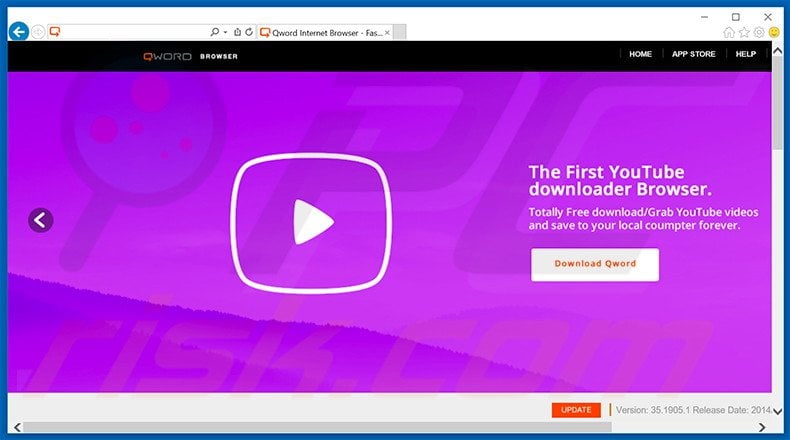Screen dimensions: 790x440
Task: Show previous slide with left arrow
Action: click(40, 220)
